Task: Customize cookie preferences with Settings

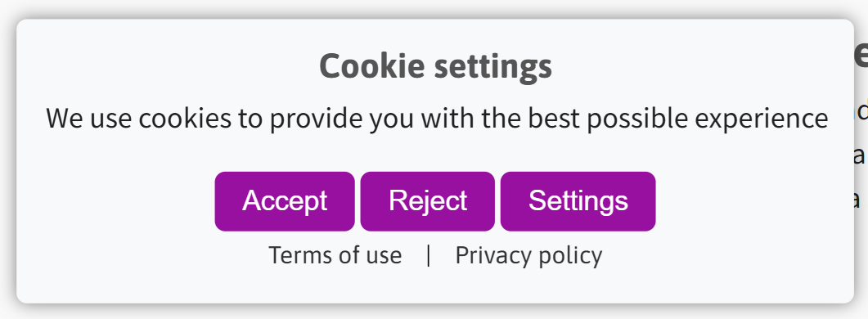Action: coord(578,201)
